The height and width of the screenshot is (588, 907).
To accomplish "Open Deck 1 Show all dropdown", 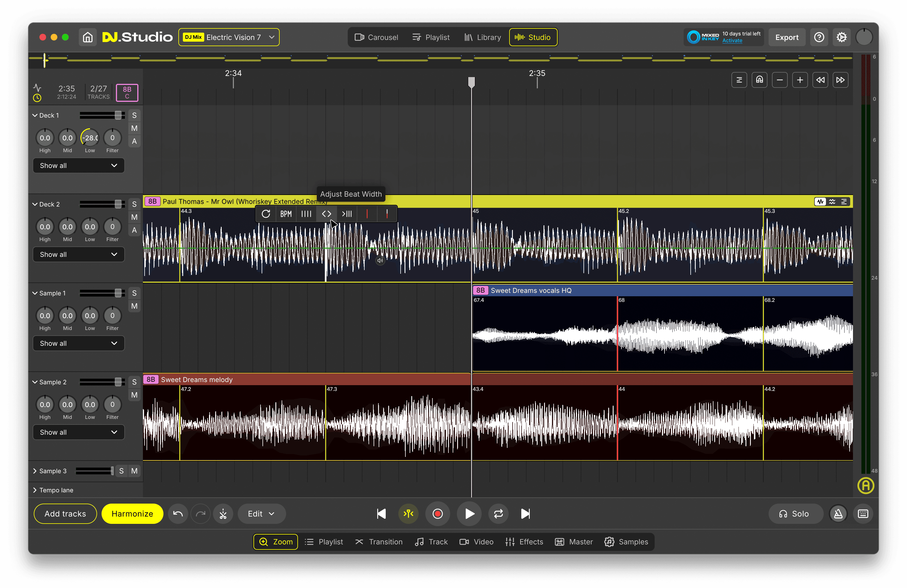I will click(x=78, y=165).
